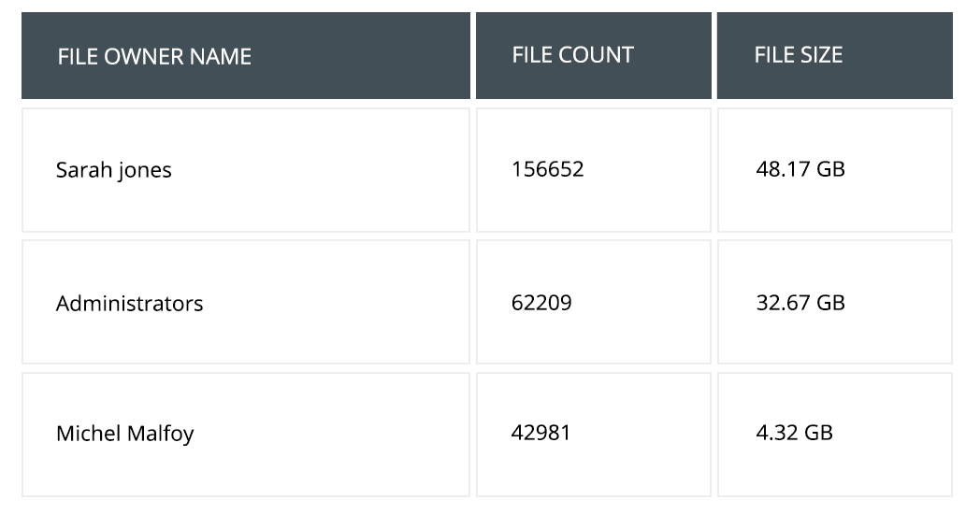The image size is (980, 514).
Task: Click the GB unit in Sarah's row
Action: [830, 169]
